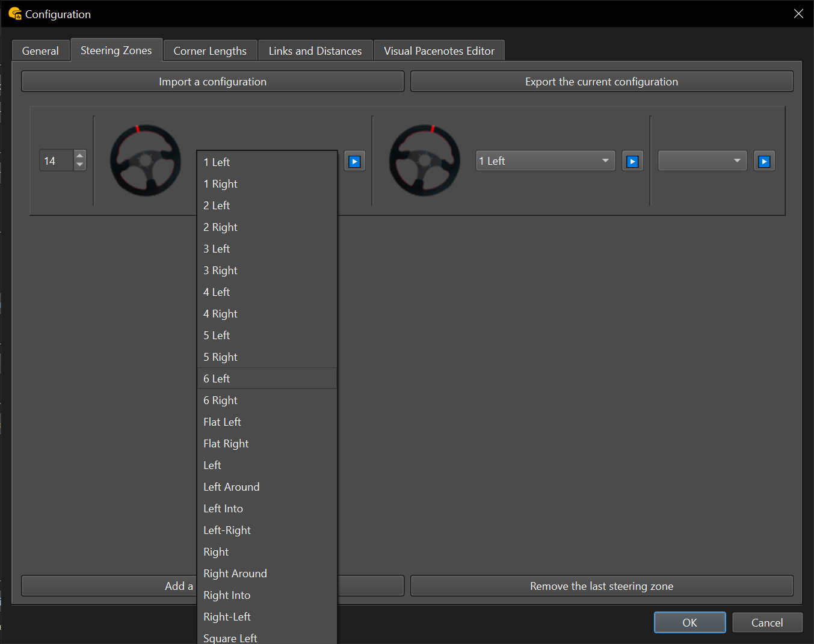Open the '1 Left' dropdown
Screen dimensions: 814x644
(x=544, y=161)
